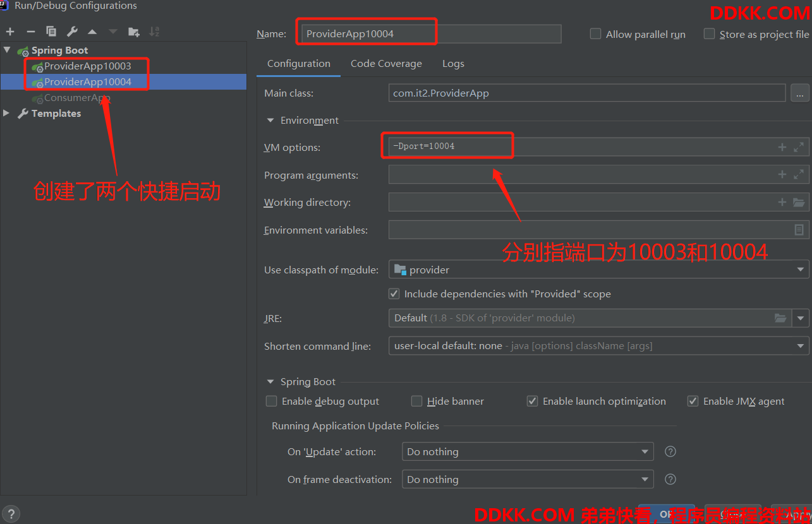The image size is (812, 524).
Task: Open dialog help question mark button
Action: pyautogui.click(x=11, y=513)
